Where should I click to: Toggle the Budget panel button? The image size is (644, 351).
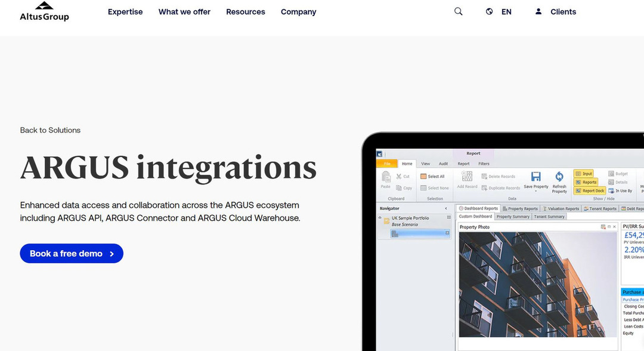click(618, 174)
